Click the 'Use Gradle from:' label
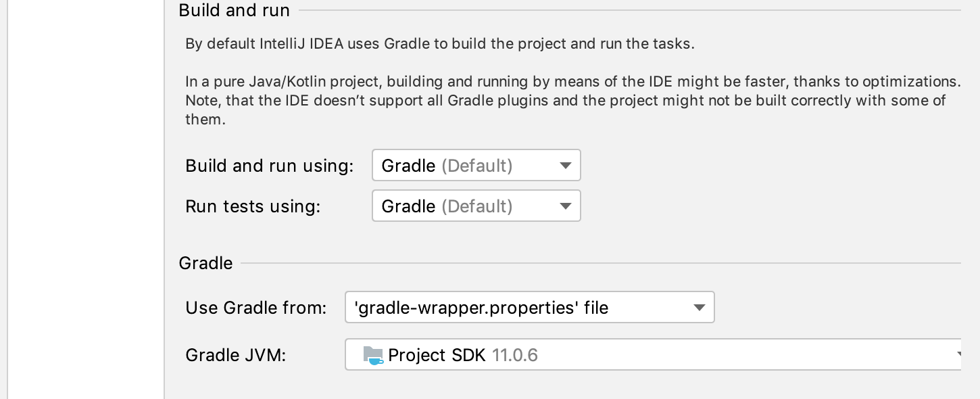980x399 pixels. (x=255, y=308)
